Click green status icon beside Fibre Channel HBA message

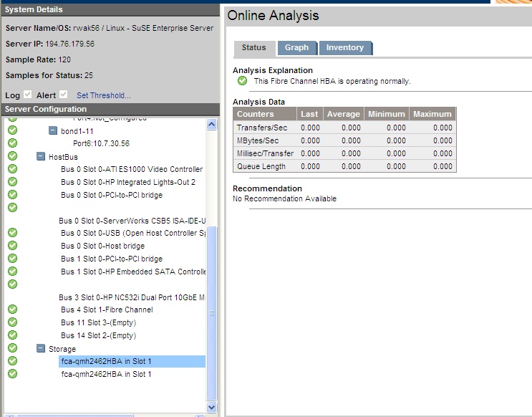click(242, 81)
